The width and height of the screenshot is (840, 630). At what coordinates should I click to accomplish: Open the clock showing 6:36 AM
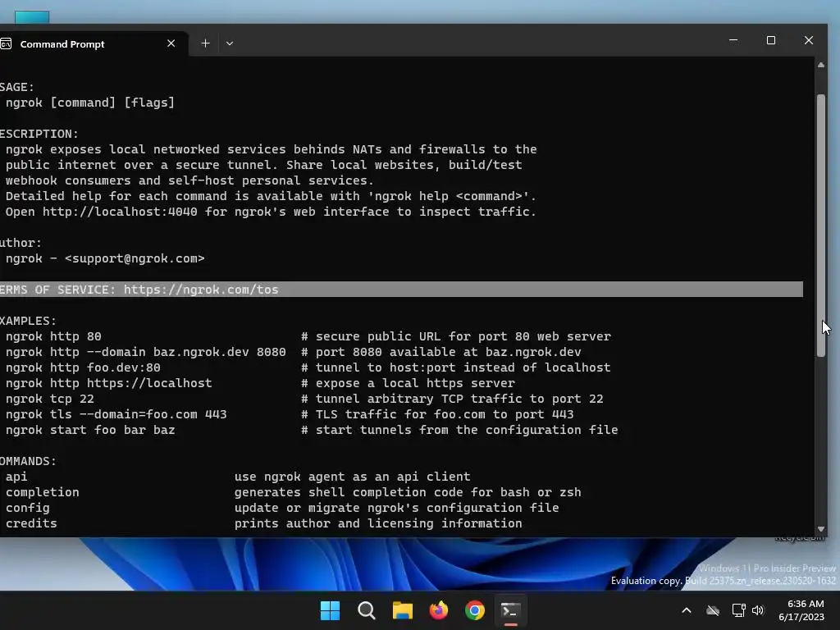coord(801,610)
